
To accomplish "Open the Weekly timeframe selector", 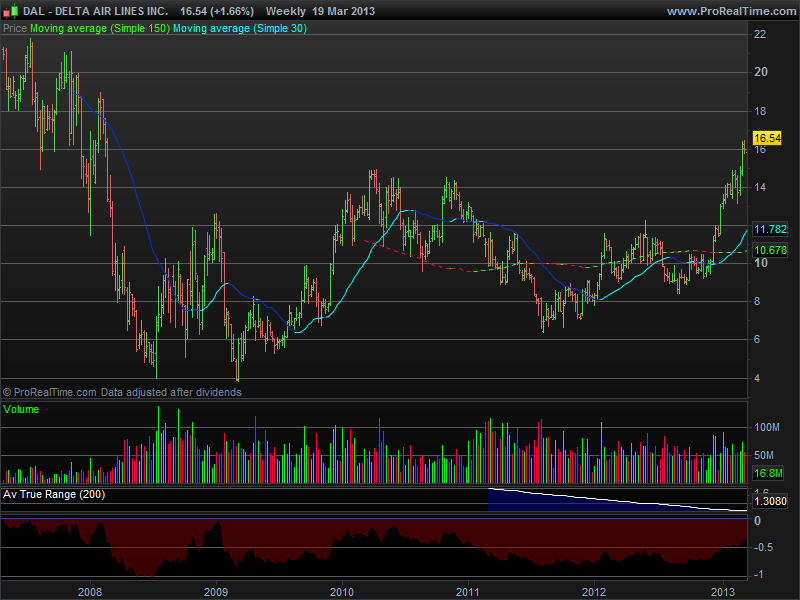I will pos(287,11).
